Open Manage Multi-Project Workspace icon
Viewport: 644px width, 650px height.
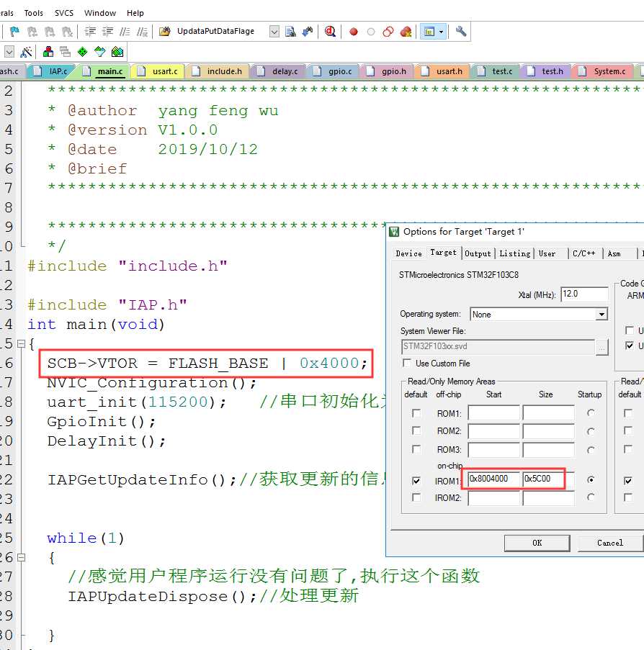[65, 52]
